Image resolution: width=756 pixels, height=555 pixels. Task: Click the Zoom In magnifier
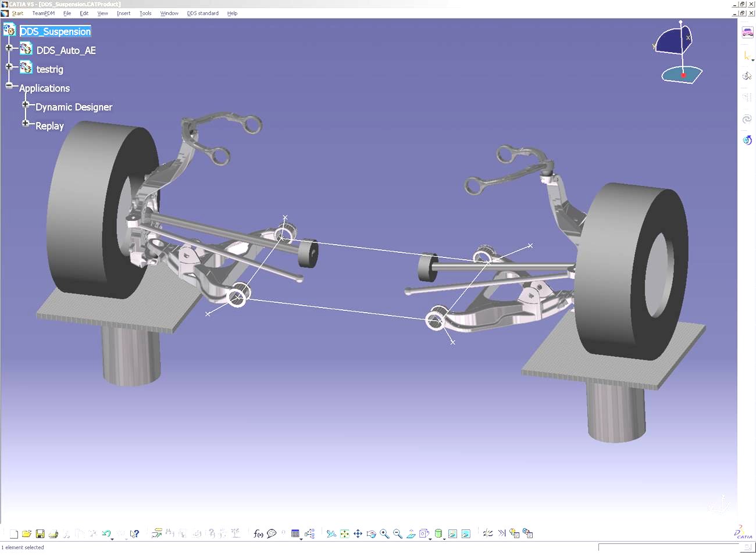point(384,533)
